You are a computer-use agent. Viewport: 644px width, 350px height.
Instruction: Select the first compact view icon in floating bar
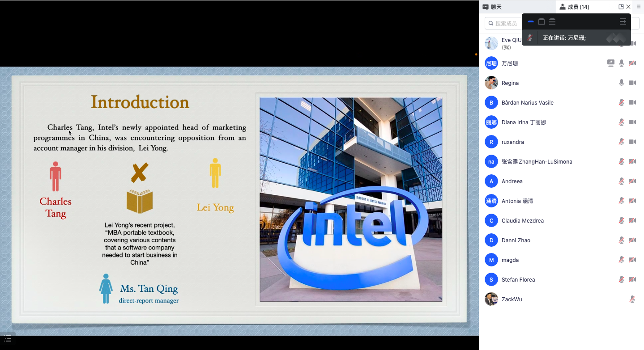click(x=531, y=21)
